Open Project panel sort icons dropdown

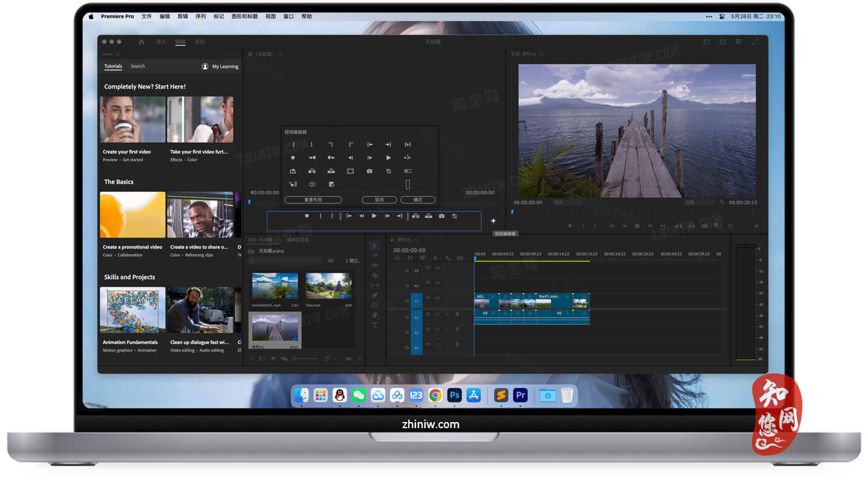click(x=330, y=359)
